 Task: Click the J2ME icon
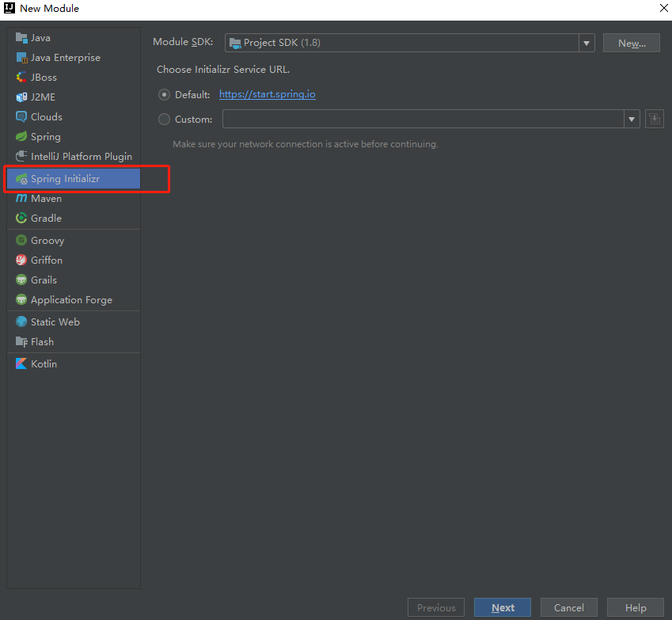point(21,97)
